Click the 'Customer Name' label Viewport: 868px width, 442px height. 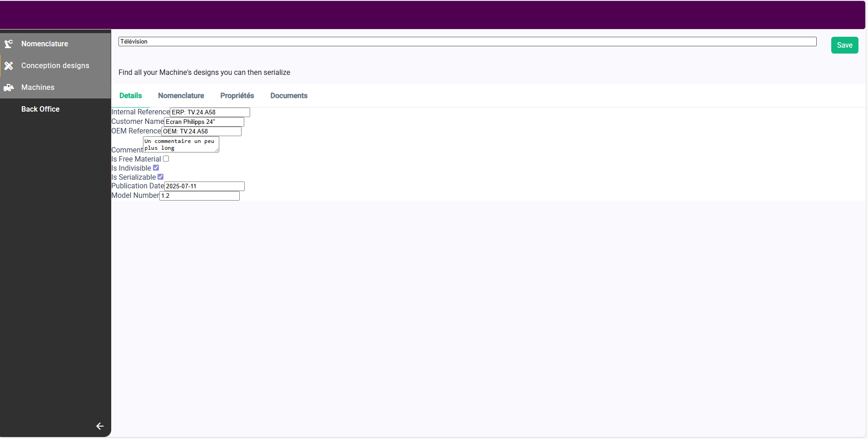pos(138,122)
